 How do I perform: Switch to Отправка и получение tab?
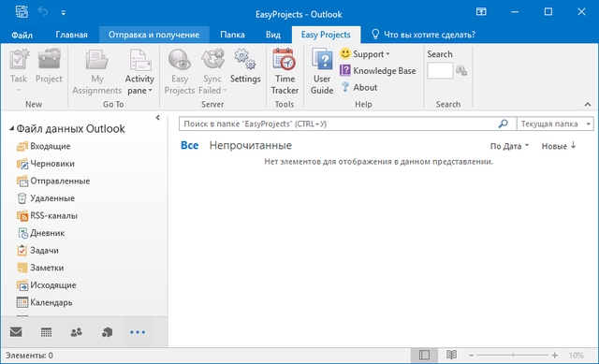point(153,35)
